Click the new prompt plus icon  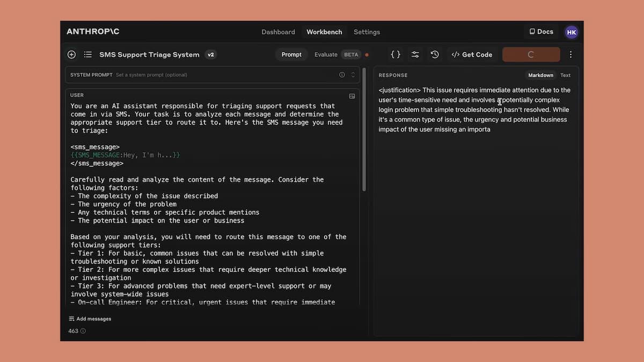[x=71, y=55]
